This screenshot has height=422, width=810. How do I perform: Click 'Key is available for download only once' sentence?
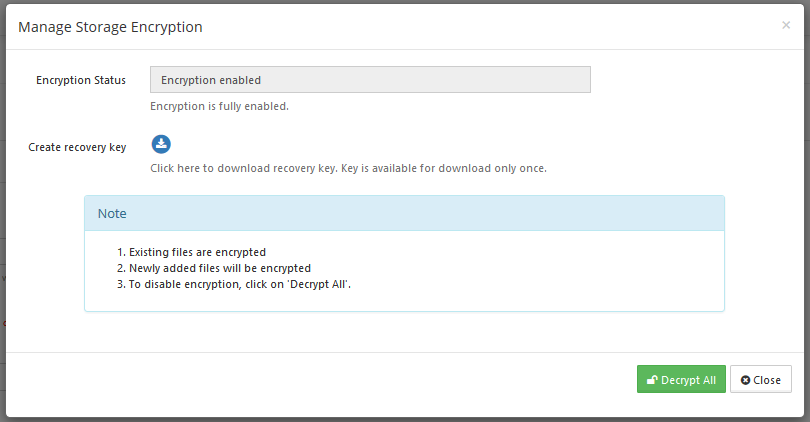(444, 168)
